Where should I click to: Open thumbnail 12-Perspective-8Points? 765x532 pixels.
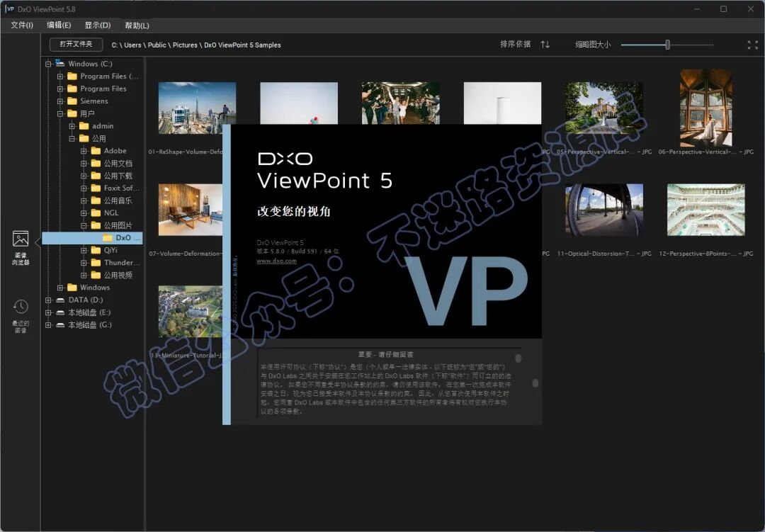point(705,210)
